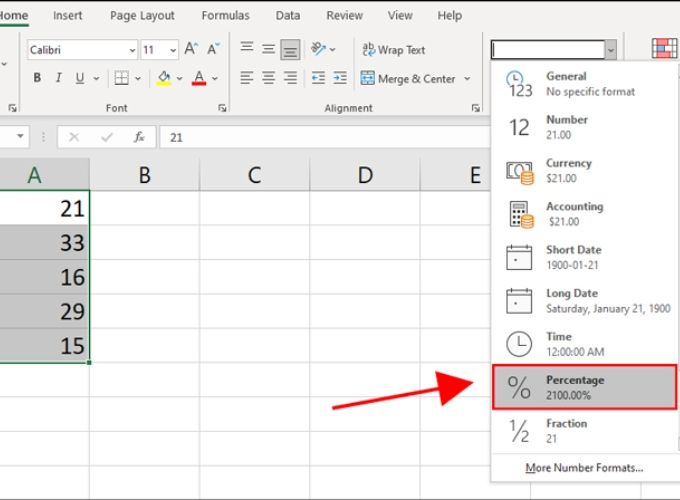
Task: Open the View tab
Action: (x=400, y=15)
